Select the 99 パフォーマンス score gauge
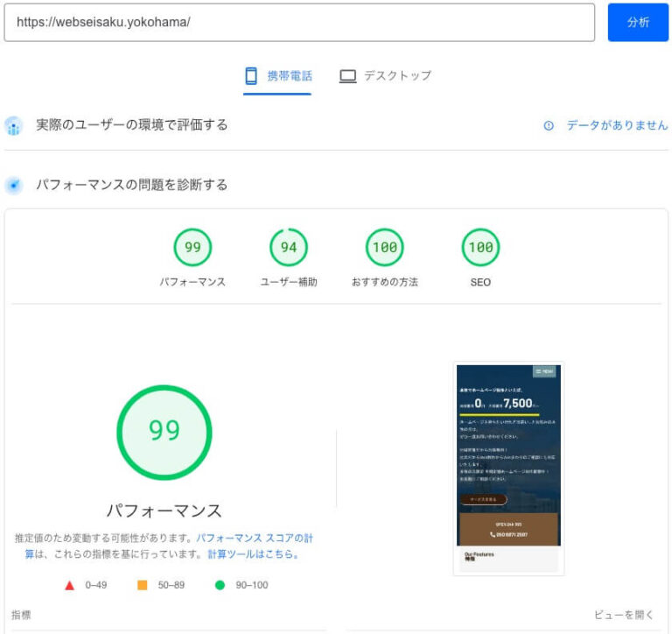 coord(192,248)
